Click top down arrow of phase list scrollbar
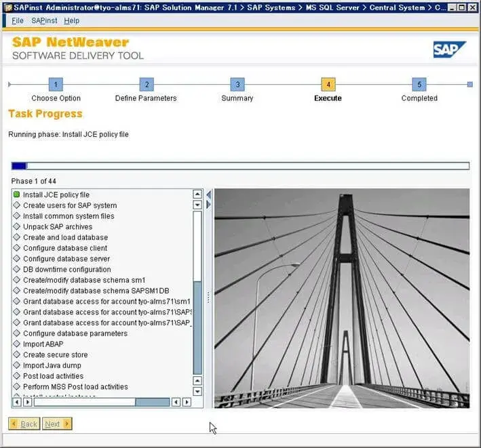 [197, 205]
